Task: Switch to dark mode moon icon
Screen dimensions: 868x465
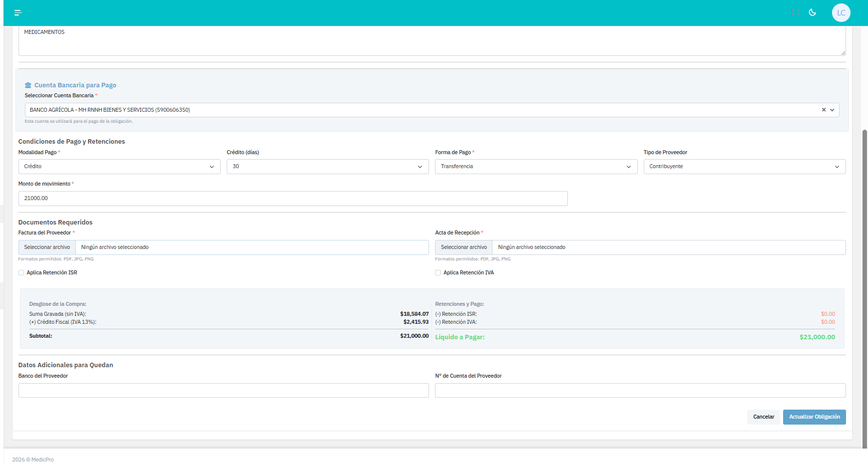Action: (x=813, y=12)
